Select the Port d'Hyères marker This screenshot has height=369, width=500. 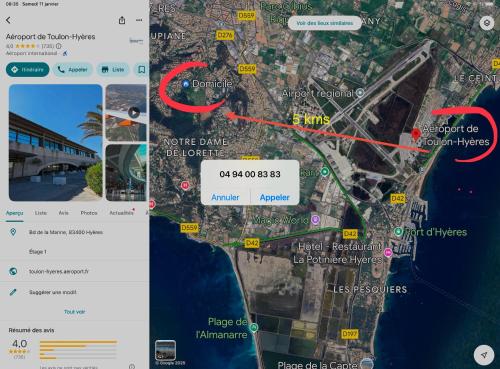[x=398, y=231]
